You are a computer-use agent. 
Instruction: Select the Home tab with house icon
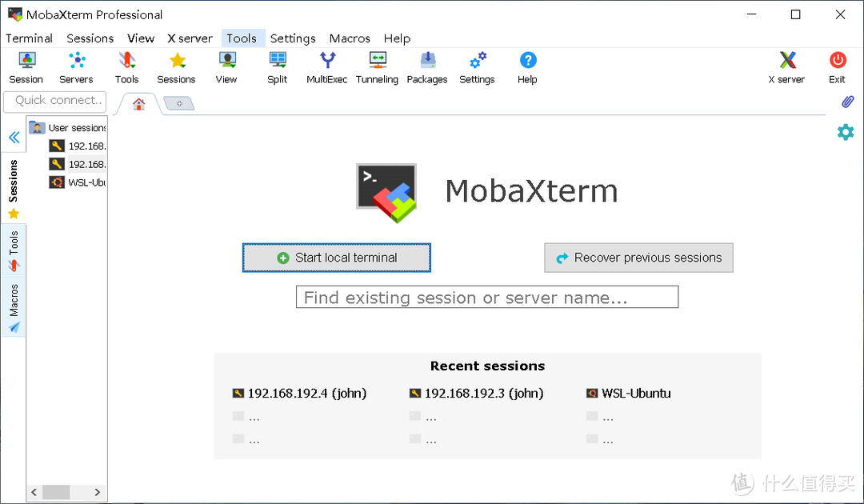pos(139,103)
